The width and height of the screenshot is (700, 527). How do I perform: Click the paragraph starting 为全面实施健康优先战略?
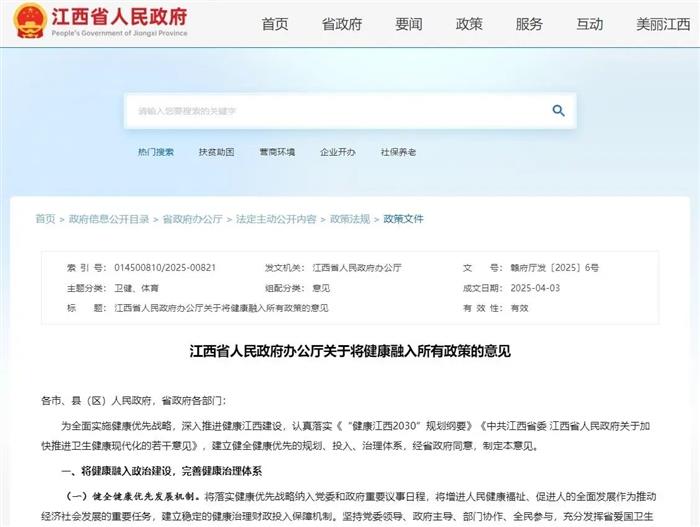(x=346, y=436)
